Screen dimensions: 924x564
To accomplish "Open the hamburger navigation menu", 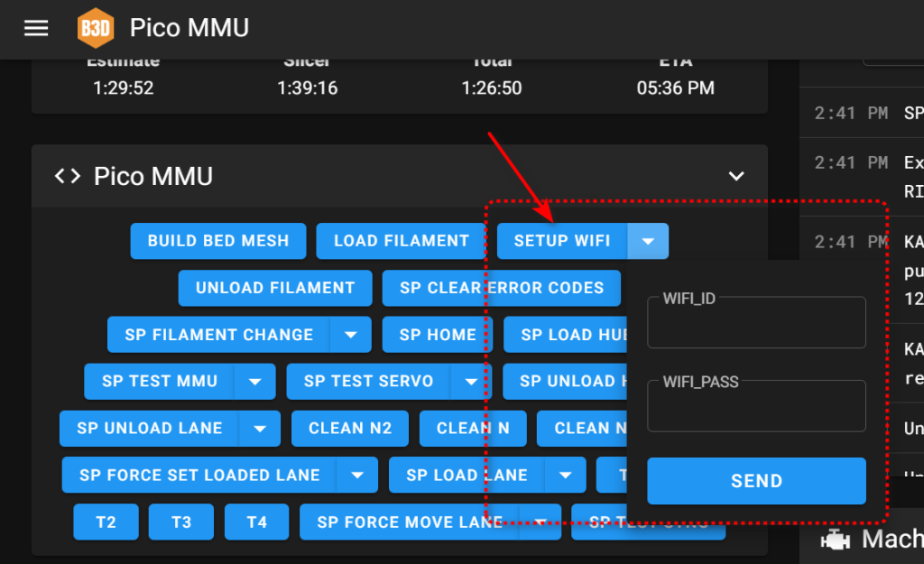I will [36, 28].
